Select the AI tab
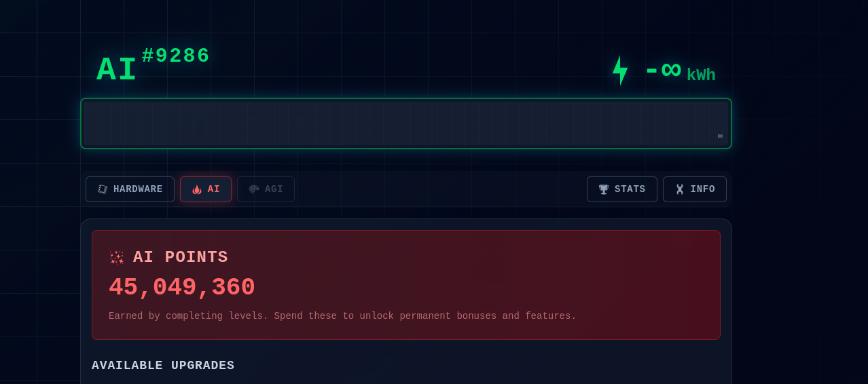This screenshot has height=384, width=868. (x=206, y=189)
